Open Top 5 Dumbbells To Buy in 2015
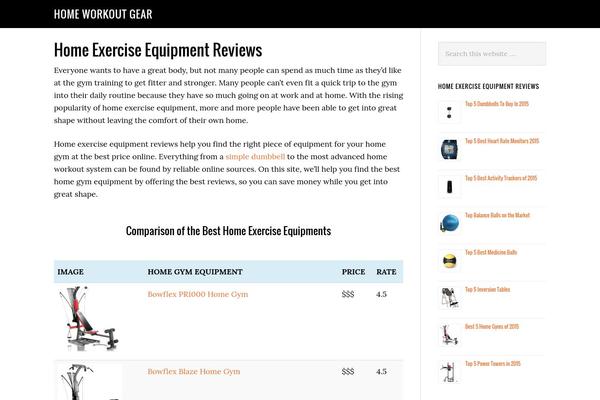This screenshot has width=600, height=400. (497, 104)
